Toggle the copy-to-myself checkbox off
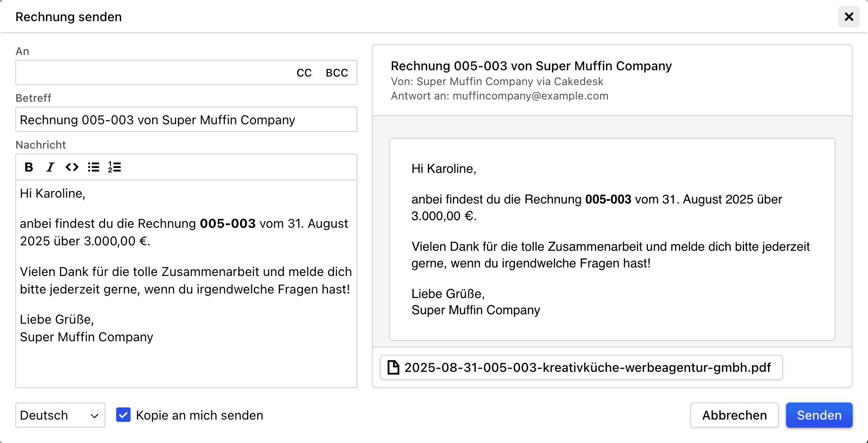The width and height of the screenshot is (868, 443). [x=123, y=415]
